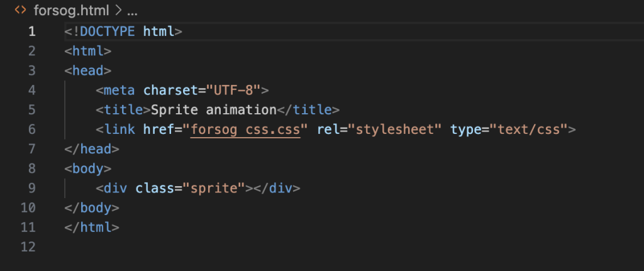The image size is (644, 271).
Task: Click the "stylesheet" rel attribute value
Action: pyautogui.click(x=396, y=130)
